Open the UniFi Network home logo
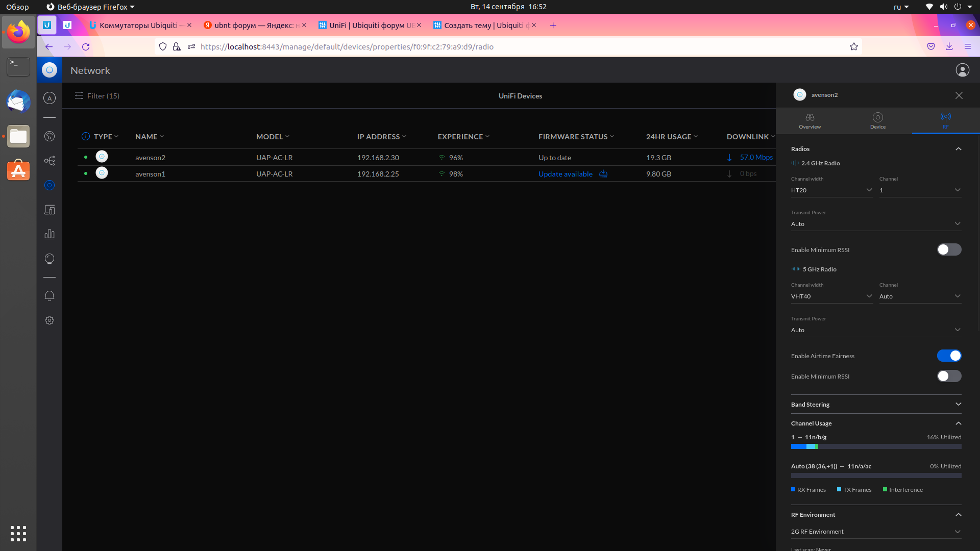980x551 pixels. tap(50, 70)
